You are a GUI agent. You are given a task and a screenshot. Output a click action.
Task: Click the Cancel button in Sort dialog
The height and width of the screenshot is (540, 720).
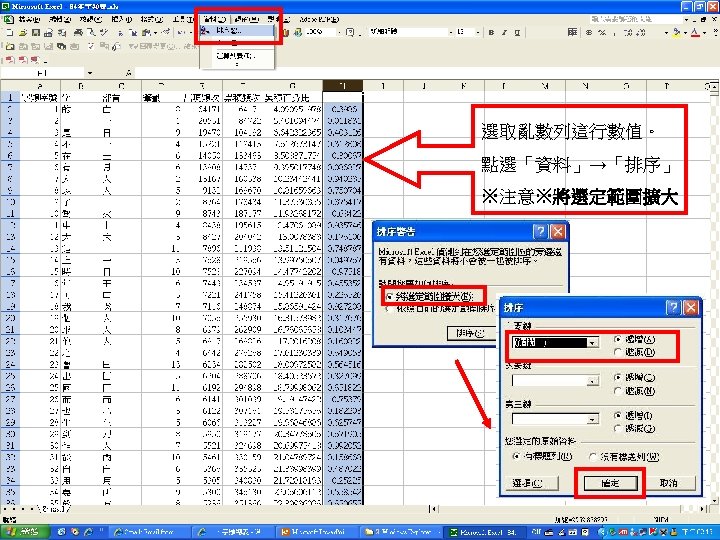pyautogui.click(x=669, y=483)
